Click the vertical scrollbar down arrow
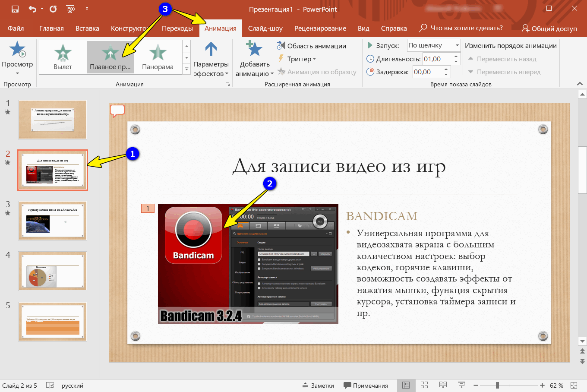The image size is (587, 392). 582,341
